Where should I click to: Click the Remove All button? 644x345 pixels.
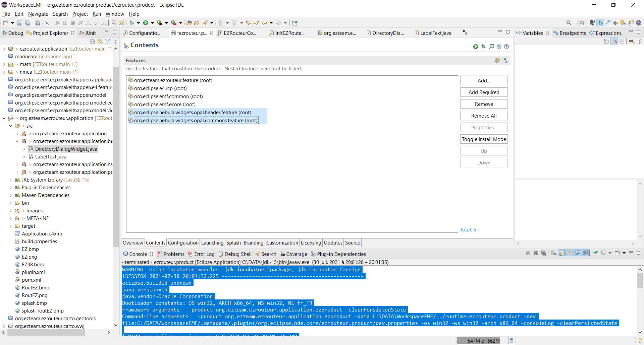[x=484, y=116]
